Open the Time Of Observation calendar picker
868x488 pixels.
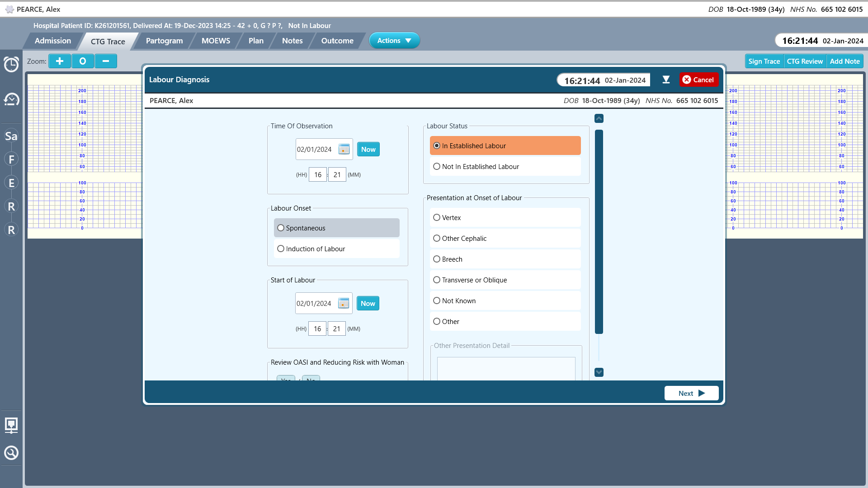344,150
